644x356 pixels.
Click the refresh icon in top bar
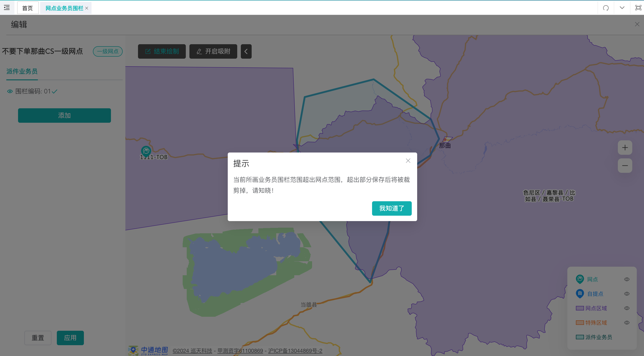click(606, 8)
